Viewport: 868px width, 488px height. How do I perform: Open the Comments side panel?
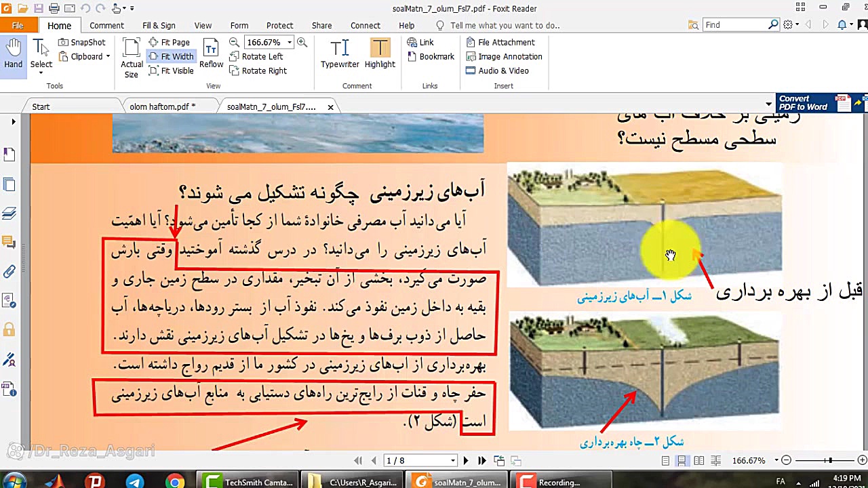point(9,243)
